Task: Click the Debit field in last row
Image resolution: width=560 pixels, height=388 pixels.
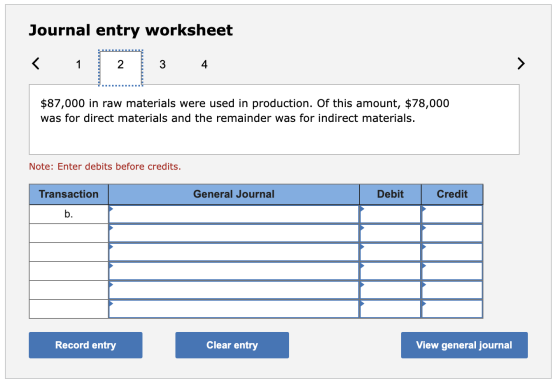Action: (390, 309)
